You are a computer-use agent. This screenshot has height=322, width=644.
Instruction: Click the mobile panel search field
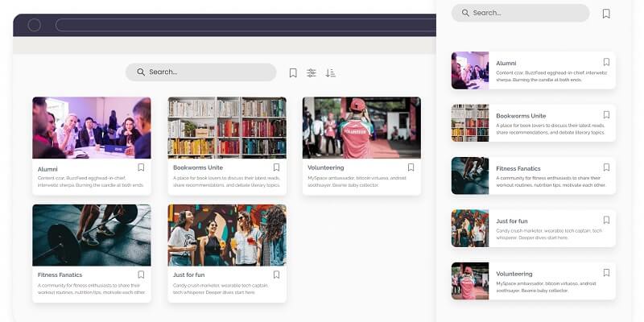click(x=520, y=13)
